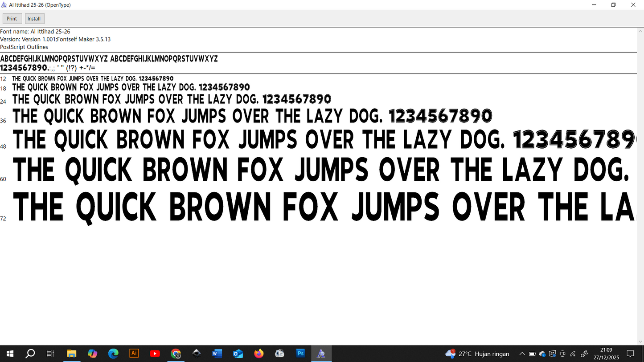Image resolution: width=644 pixels, height=362 pixels.
Task: Install the Al Ittihad 25-26 font
Action: pyautogui.click(x=34, y=19)
